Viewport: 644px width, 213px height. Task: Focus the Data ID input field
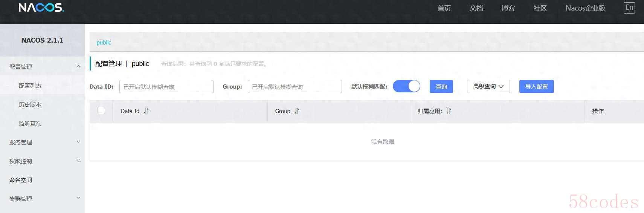166,86
